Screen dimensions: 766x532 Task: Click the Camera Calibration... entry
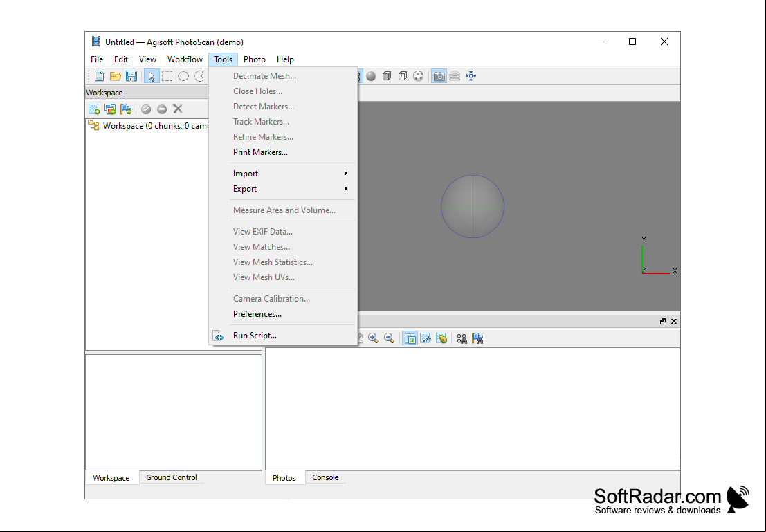pyautogui.click(x=283, y=298)
